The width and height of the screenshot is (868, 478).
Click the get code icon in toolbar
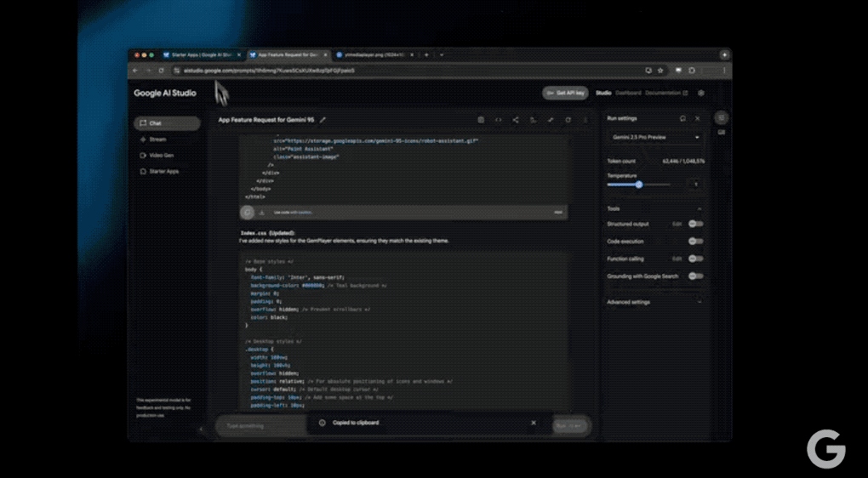click(498, 119)
